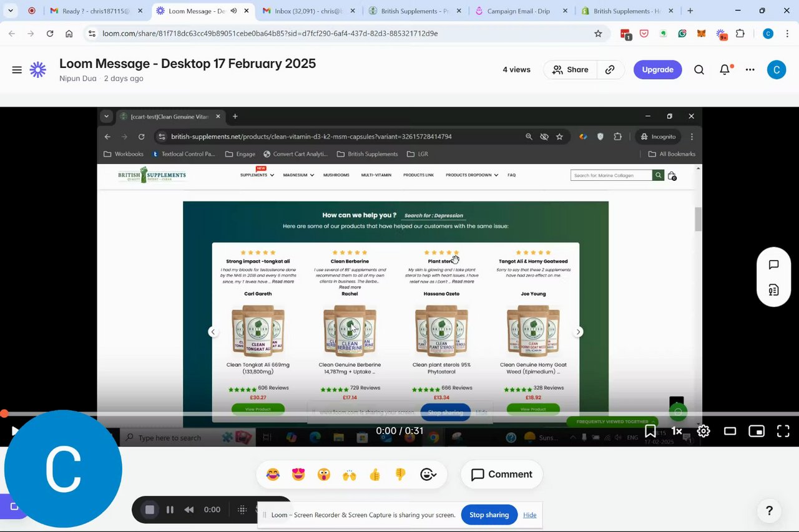
Task: Open the three-dot more options menu
Action: 750,70
